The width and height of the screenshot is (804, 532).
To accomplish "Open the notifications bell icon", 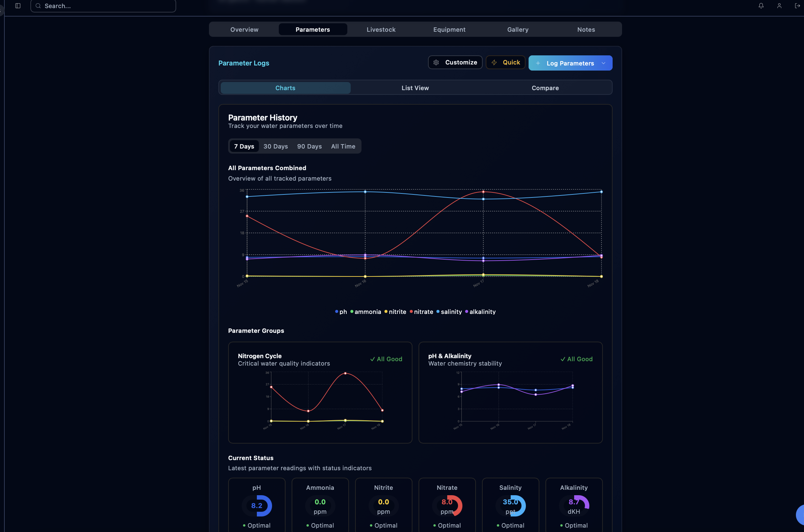I will (x=761, y=6).
